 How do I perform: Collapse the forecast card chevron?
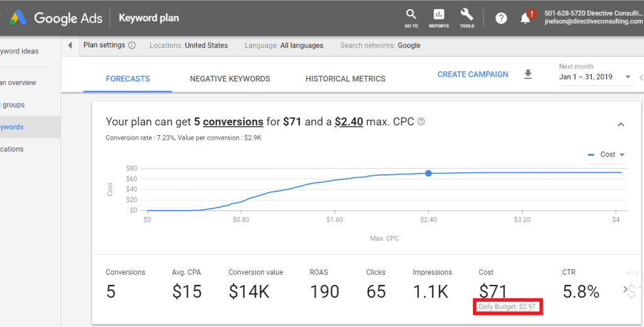[621, 125]
